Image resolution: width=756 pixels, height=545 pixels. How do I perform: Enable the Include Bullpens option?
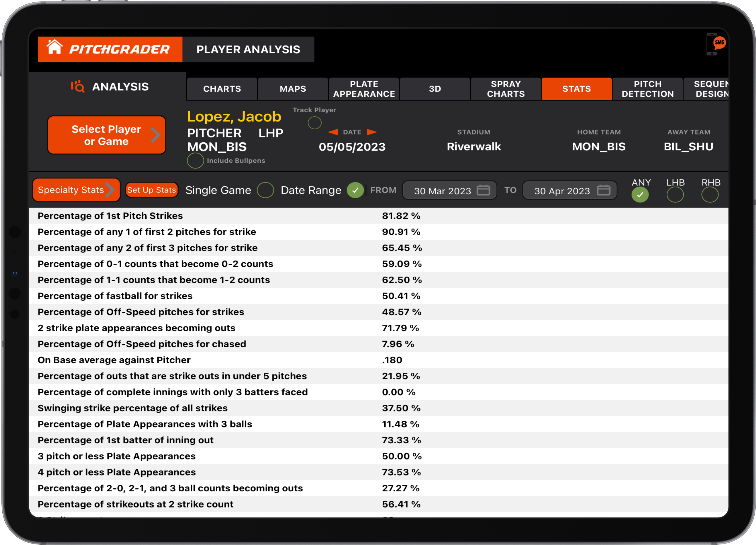pyautogui.click(x=195, y=161)
